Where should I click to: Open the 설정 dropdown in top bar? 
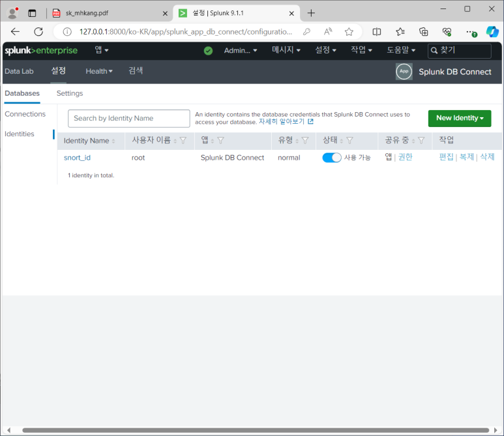point(325,50)
